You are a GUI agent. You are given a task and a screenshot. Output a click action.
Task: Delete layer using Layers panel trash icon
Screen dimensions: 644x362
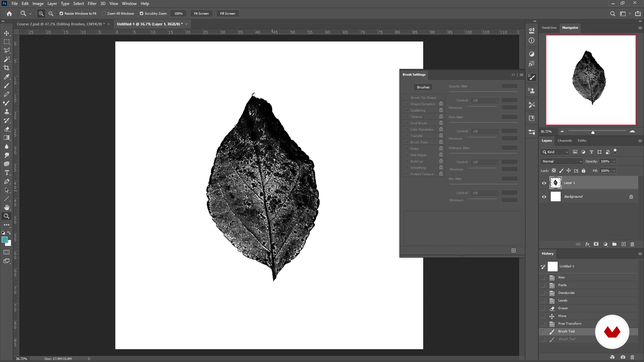[632, 244]
